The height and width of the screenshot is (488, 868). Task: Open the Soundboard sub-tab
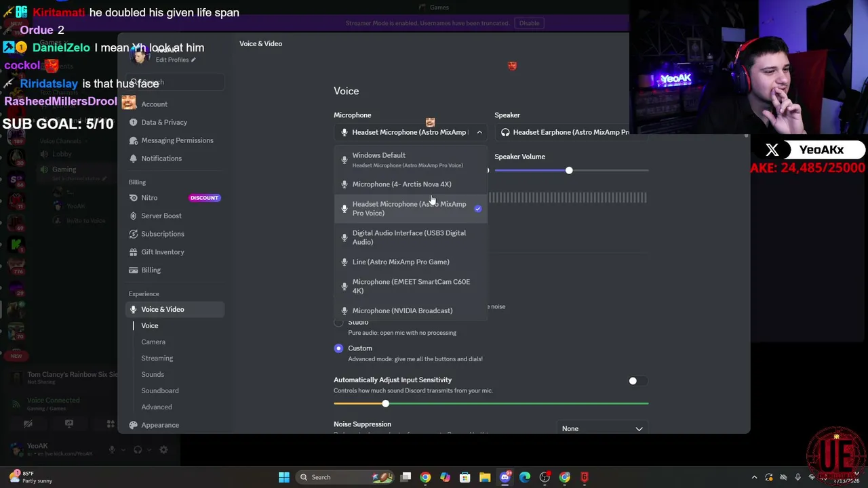pos(160,390)
